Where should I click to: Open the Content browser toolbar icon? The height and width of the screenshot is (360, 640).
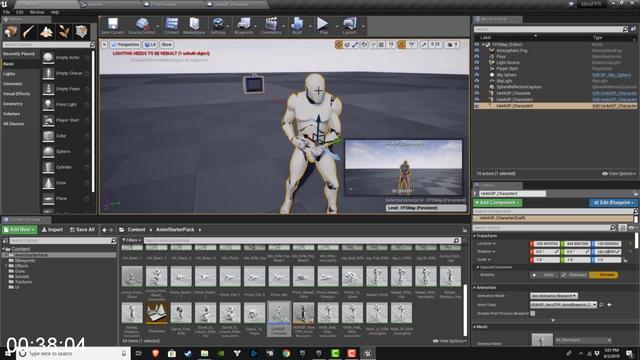pyautogui.click(x=171, y=26)
